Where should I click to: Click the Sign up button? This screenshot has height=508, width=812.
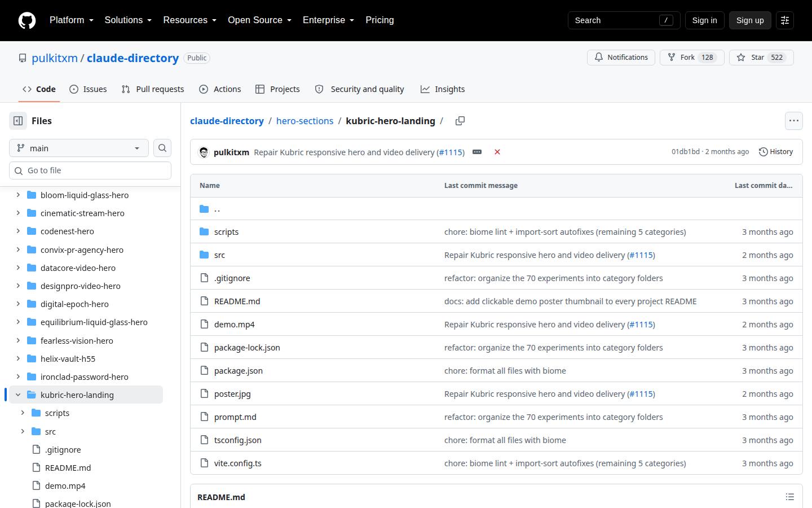tap(750, 20)
